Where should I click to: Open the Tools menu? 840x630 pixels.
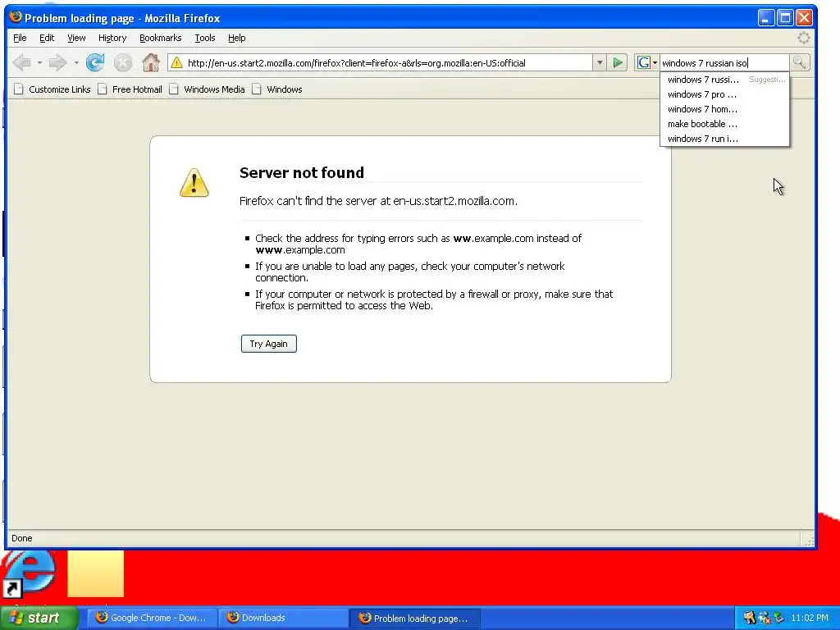pyautogui.click(x=204, y=38)
